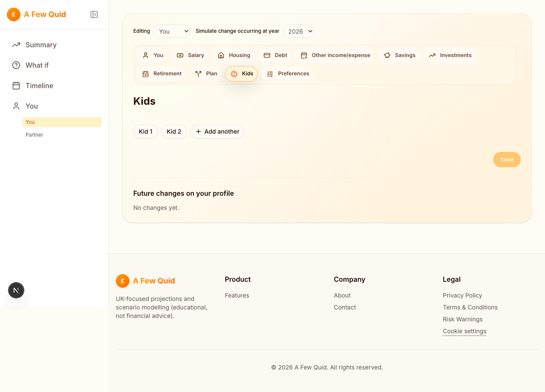Switch to the Salary tab
Screen dimensions: 545x392
click(x=190, y=55)
